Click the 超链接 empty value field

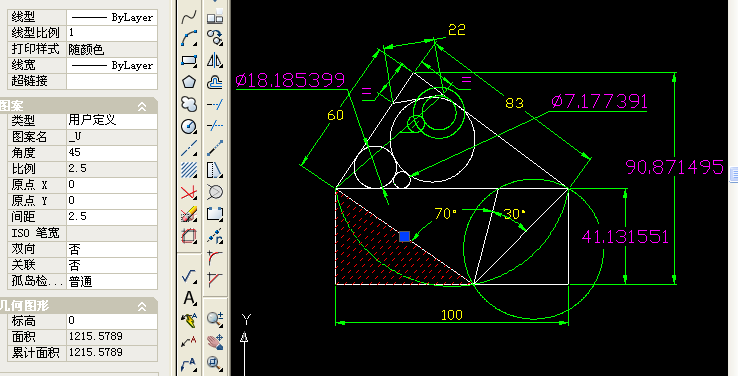(112, 81)
